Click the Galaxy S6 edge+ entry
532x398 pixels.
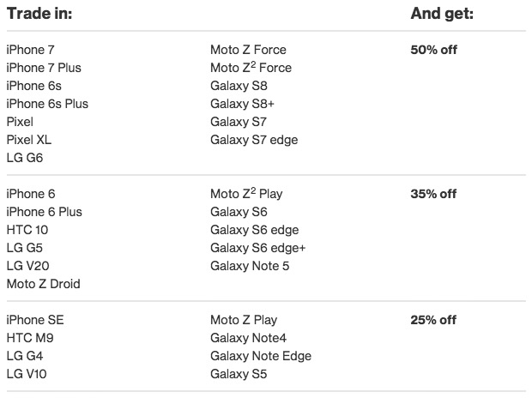coord(258,248)
